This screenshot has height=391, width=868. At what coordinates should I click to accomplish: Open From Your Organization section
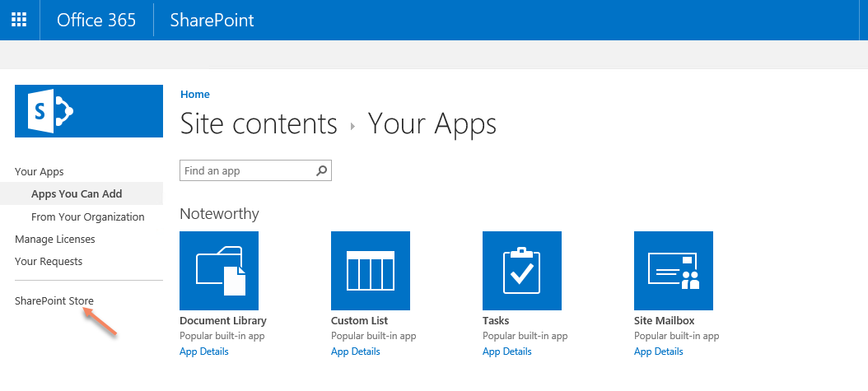[88, 216]
